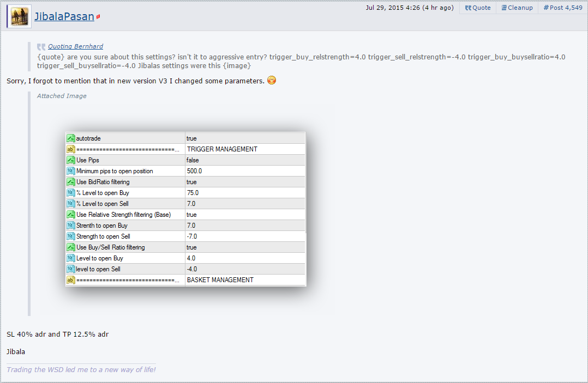Click the Attached Image caption

coord(62,96)
